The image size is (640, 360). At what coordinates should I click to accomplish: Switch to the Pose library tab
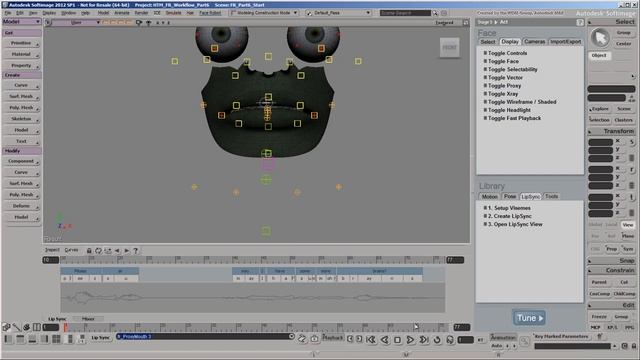click(x=510, y=196)
